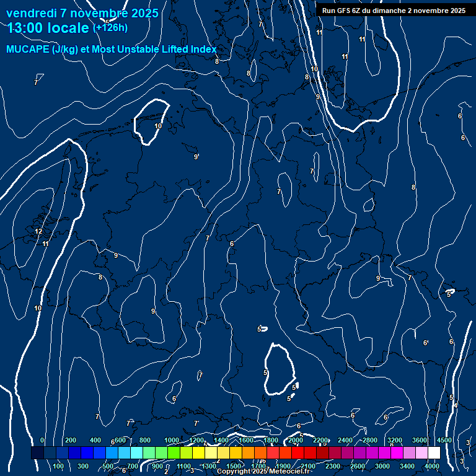Click the contour value 12 on the map

click(38, 231)
